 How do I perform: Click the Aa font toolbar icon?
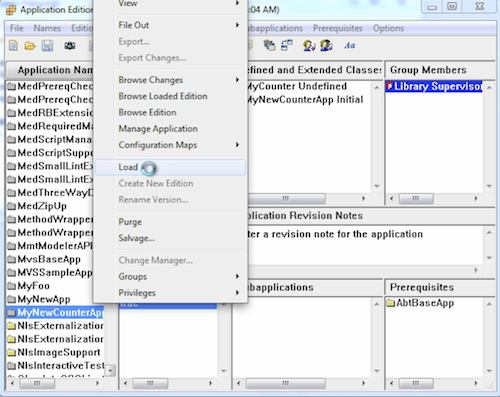[350, 45]
